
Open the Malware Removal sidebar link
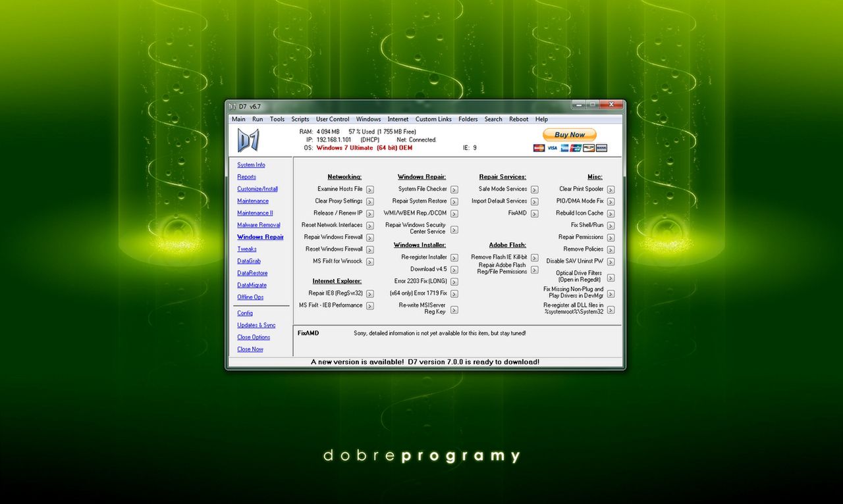(x=259, y=225)
